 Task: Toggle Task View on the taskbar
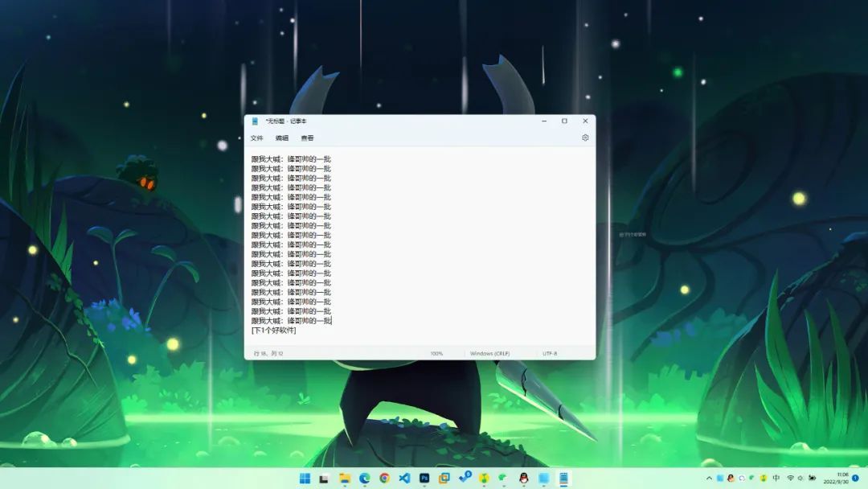click(x=322, y=479)
